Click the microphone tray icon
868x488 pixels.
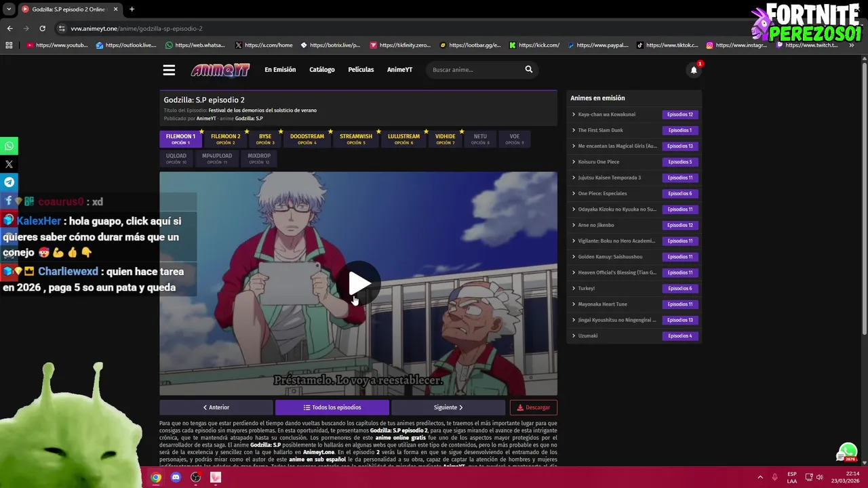[x=775, y=477]
